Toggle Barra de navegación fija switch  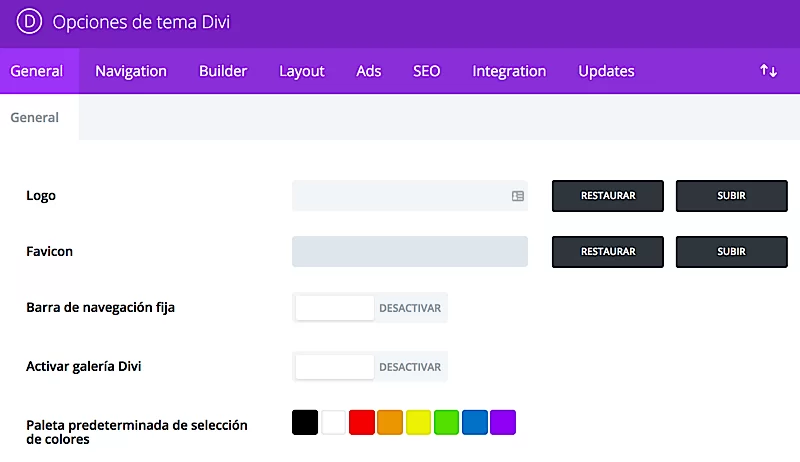pyautogui.click(x=370, y=307)
